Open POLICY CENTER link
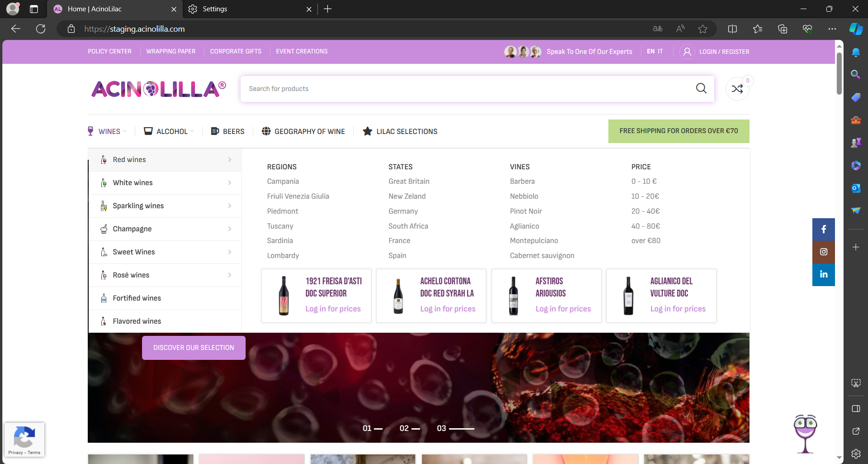The width and height of the screenshot is (868, 464). click(x=109, y=52)
